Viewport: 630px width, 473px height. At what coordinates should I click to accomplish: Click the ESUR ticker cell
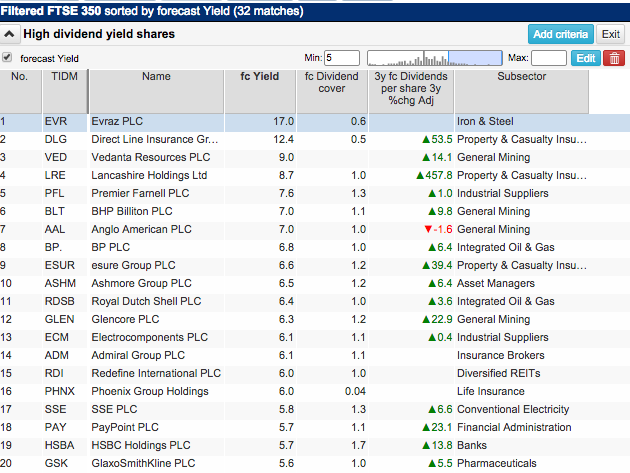pyautogui.click(x=59, y=266)
